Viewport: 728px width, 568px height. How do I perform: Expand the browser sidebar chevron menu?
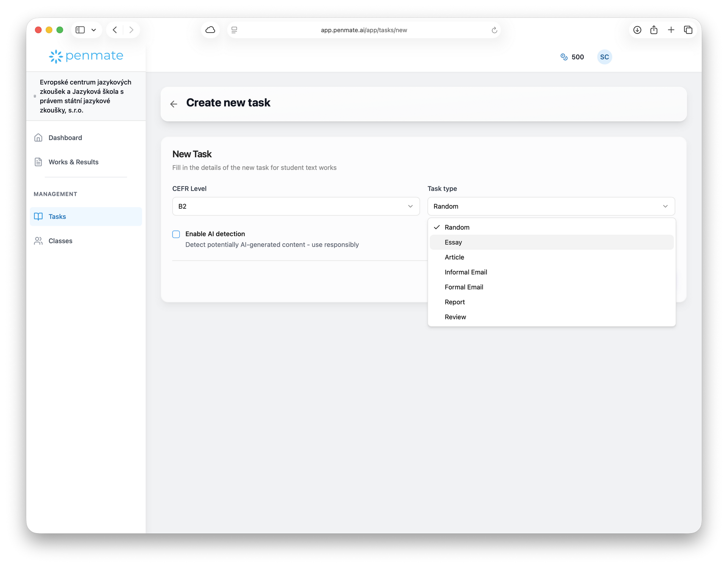pos(94,30)
